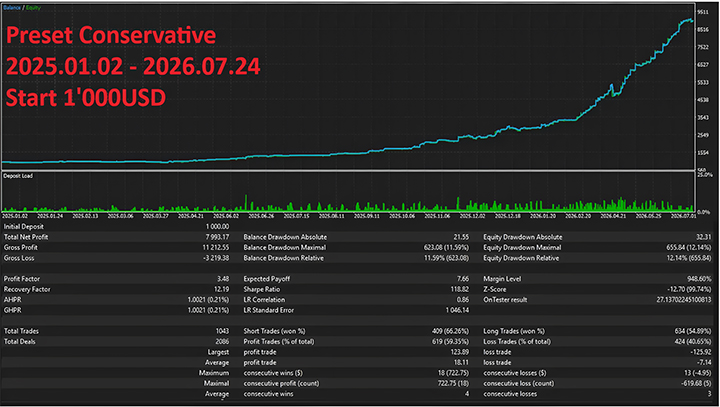This screenshot has width=720, height=407.
Task: Click the 2025.07.15 date on the time axis
Action: [296, 216]
